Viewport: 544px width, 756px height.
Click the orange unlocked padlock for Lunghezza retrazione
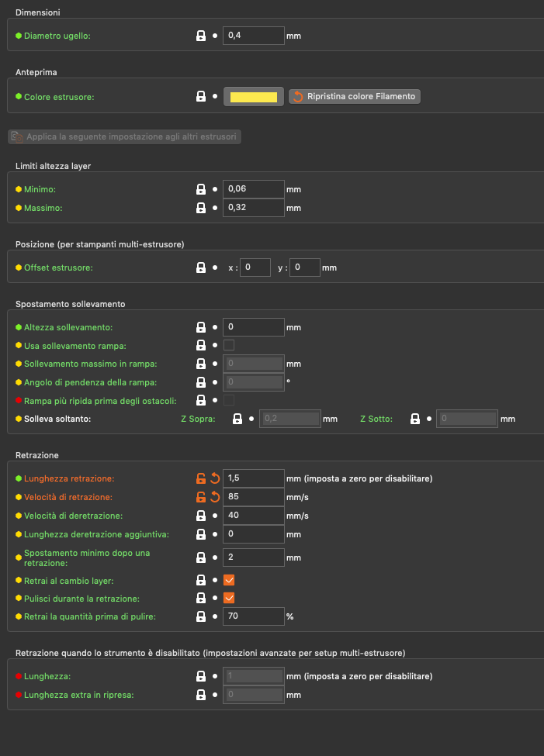coord(201,478)
